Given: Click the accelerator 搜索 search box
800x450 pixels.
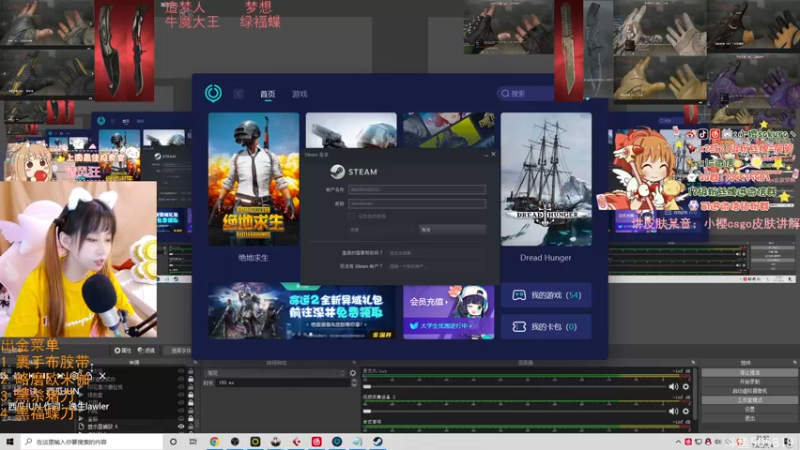Looking at the screenshot, I should coord(526,94).
